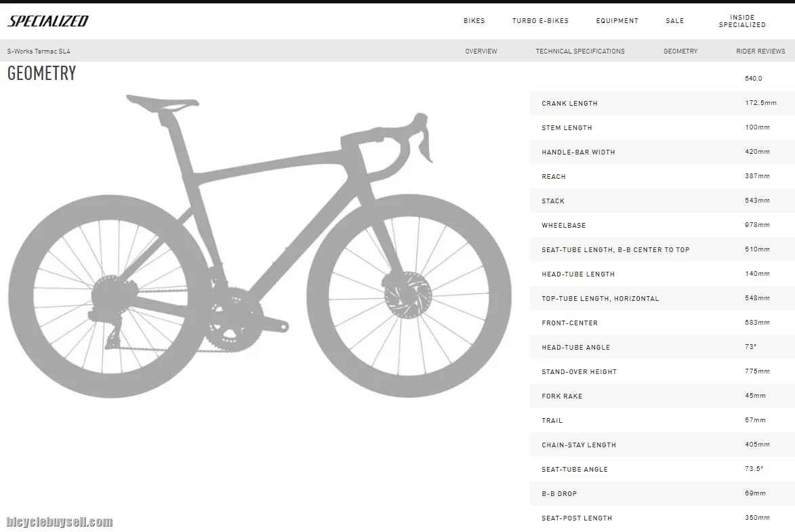Open the Bikes menu
795x532 pixels.
(474, 21)
